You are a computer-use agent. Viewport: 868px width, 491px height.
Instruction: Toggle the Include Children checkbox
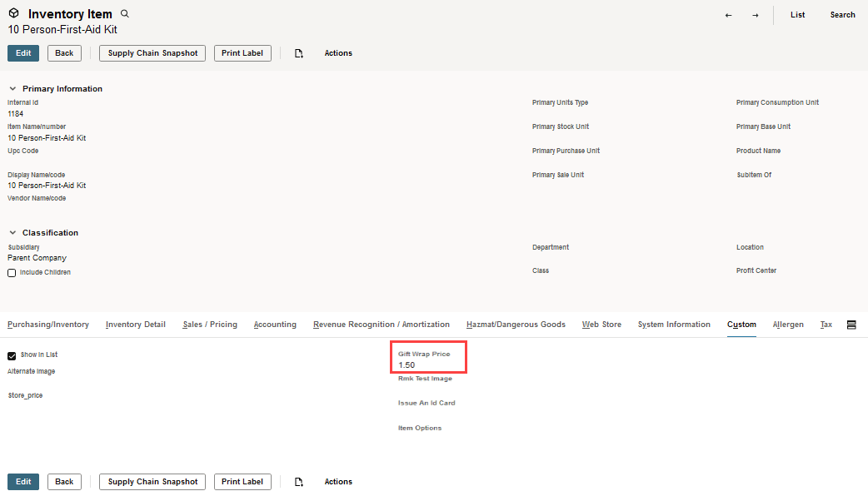pos(12,273)
